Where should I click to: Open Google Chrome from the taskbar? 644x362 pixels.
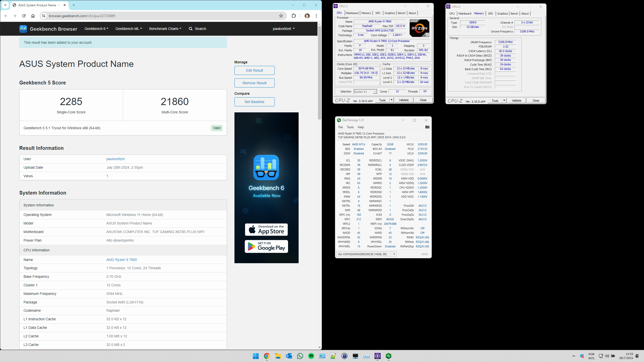tap(267, 356)
